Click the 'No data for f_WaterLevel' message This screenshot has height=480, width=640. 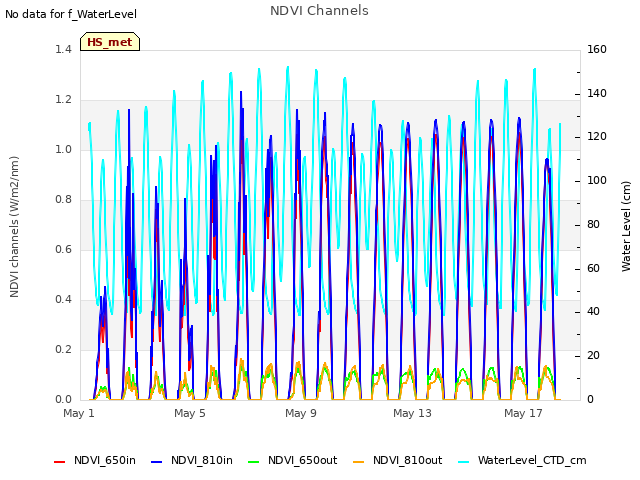tap(71, 14)
